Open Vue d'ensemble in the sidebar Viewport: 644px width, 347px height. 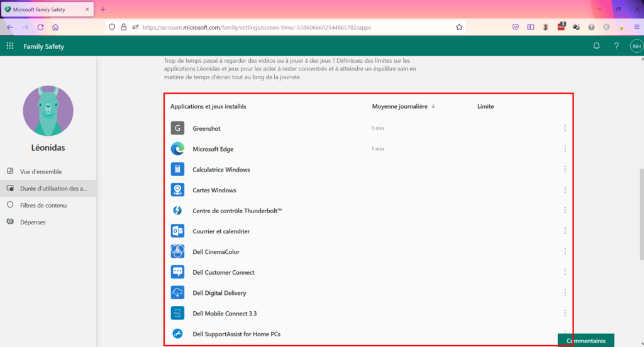point(48,171)
